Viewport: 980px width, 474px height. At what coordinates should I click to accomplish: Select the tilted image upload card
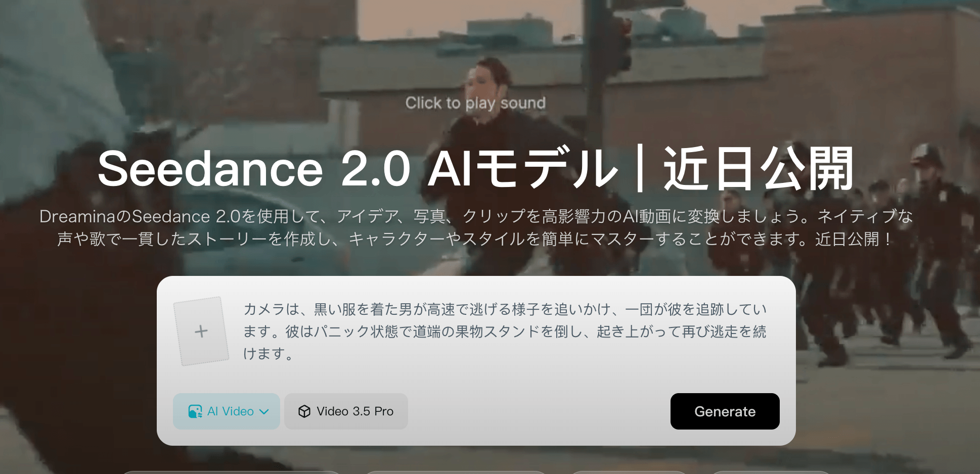(201, 331)
